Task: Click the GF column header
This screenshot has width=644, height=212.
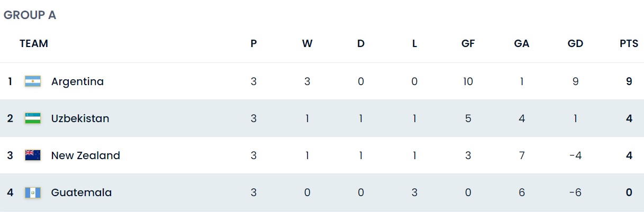Action: point(468,44)
